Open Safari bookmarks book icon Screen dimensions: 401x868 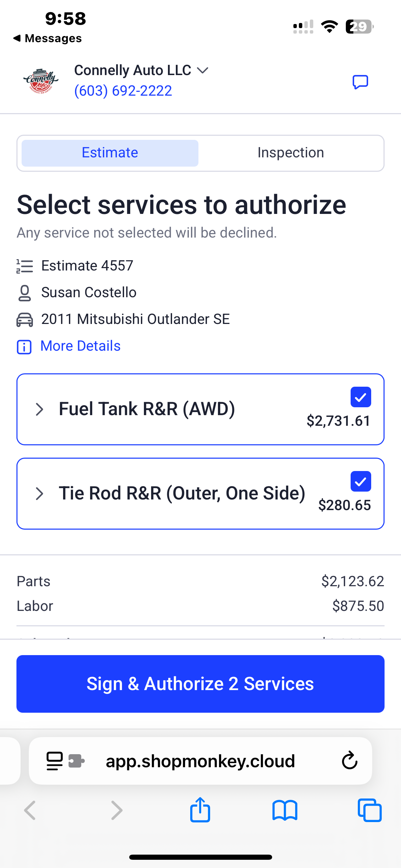point(285,810)
